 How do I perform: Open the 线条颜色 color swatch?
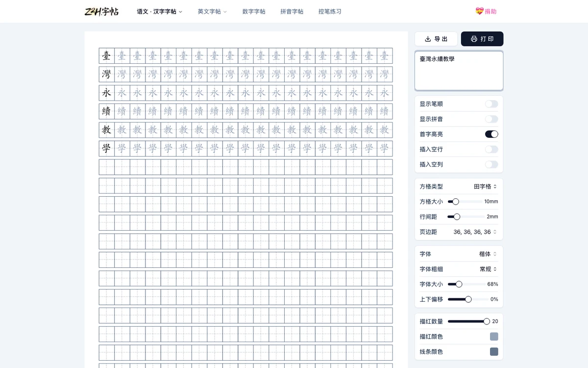tap(494, 352)
